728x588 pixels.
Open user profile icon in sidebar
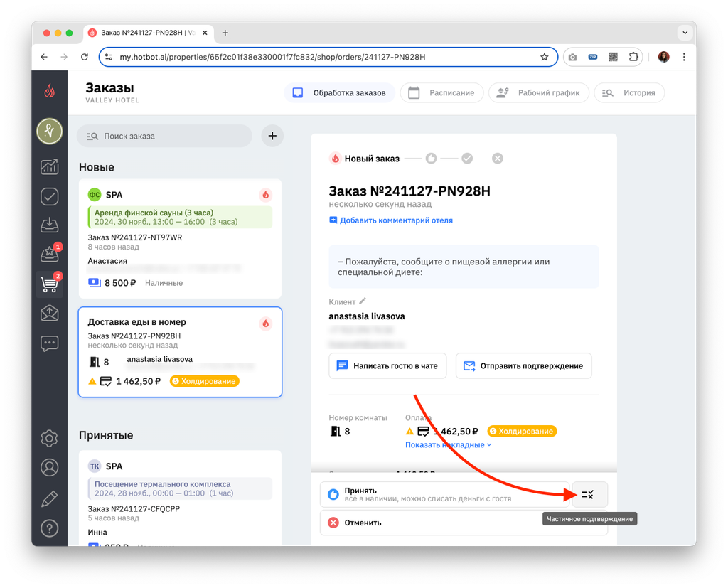pos(49,467)
